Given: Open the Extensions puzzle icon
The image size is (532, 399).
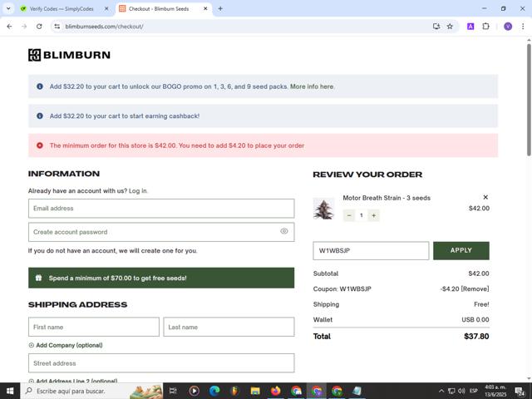Looking at the screenshot, I should [x=485, y=27].
